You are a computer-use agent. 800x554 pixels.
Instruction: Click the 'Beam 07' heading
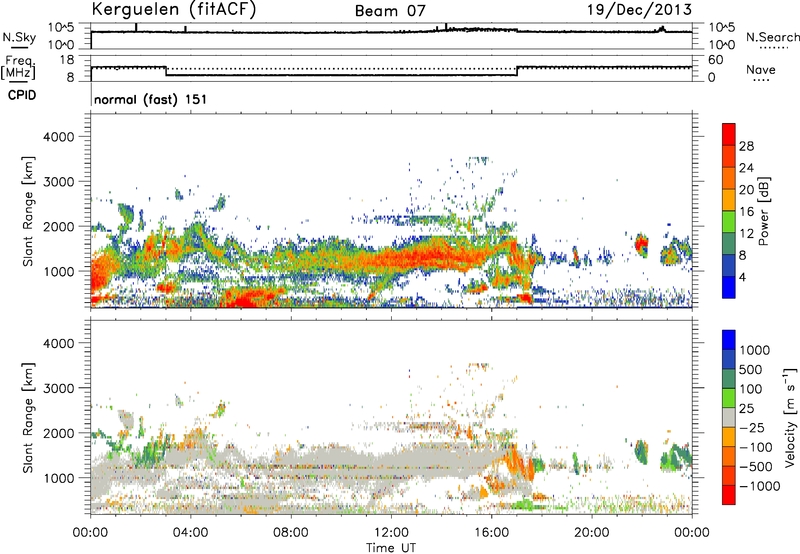tap(390, 11)
